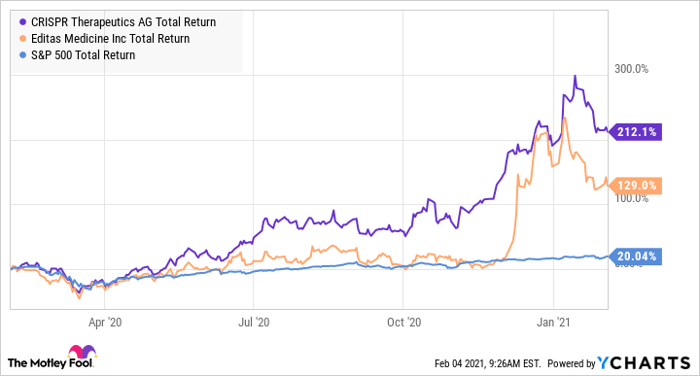Click the S&P 500 Total Return legend label
The width and height of the screenshot is (700, 376).
click(83, 55)
